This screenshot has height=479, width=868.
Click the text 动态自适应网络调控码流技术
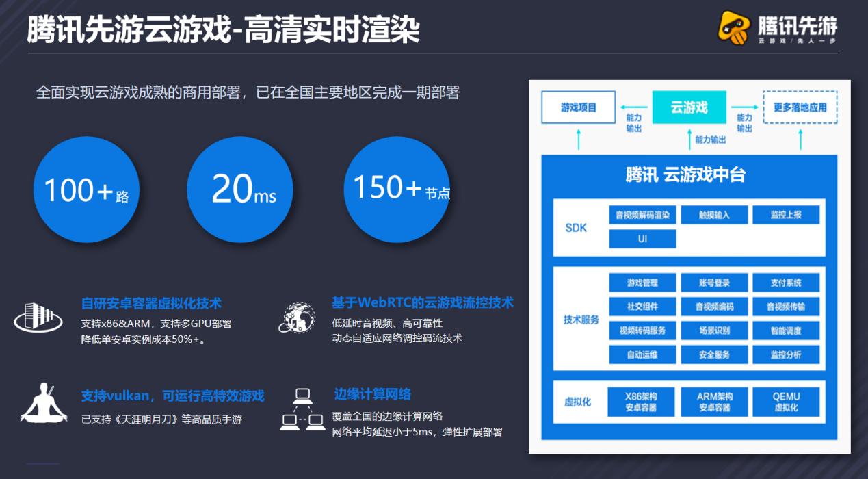click(x=397, y=338)
